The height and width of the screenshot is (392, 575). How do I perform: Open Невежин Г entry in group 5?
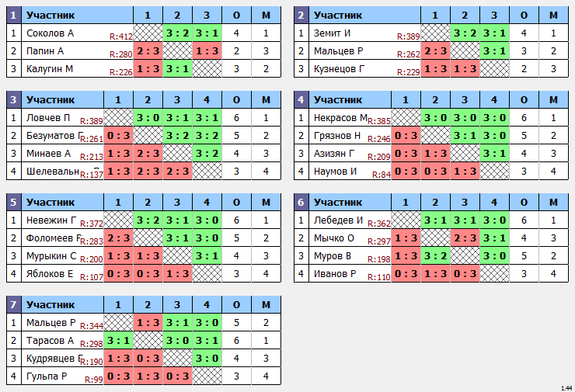51,220
